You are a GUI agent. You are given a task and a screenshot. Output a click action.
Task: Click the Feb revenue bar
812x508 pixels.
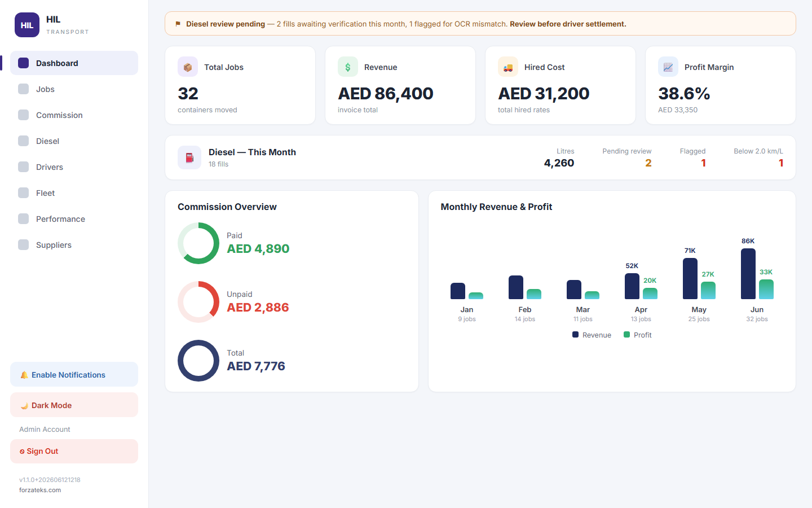(x=516, y=287)
